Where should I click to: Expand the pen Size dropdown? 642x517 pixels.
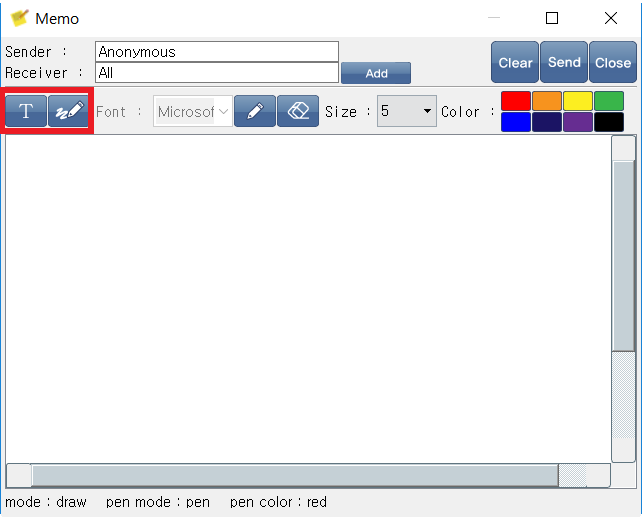point(407,111)
